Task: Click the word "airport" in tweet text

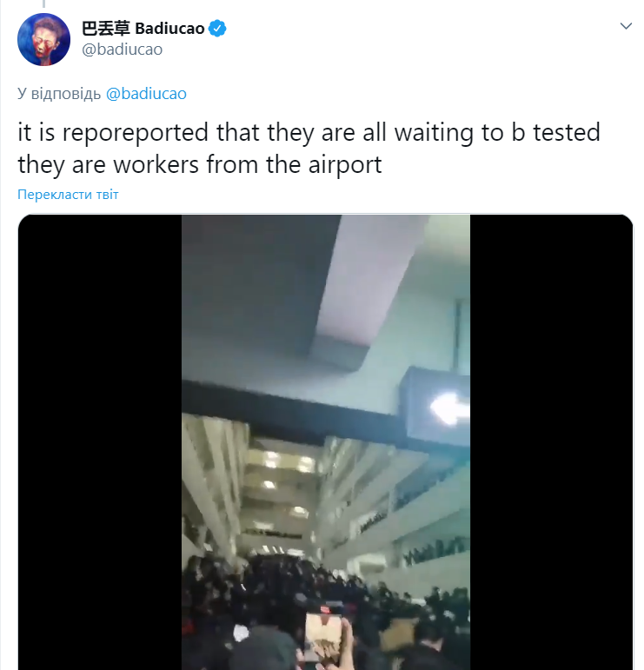Action: tap(345, 164)
